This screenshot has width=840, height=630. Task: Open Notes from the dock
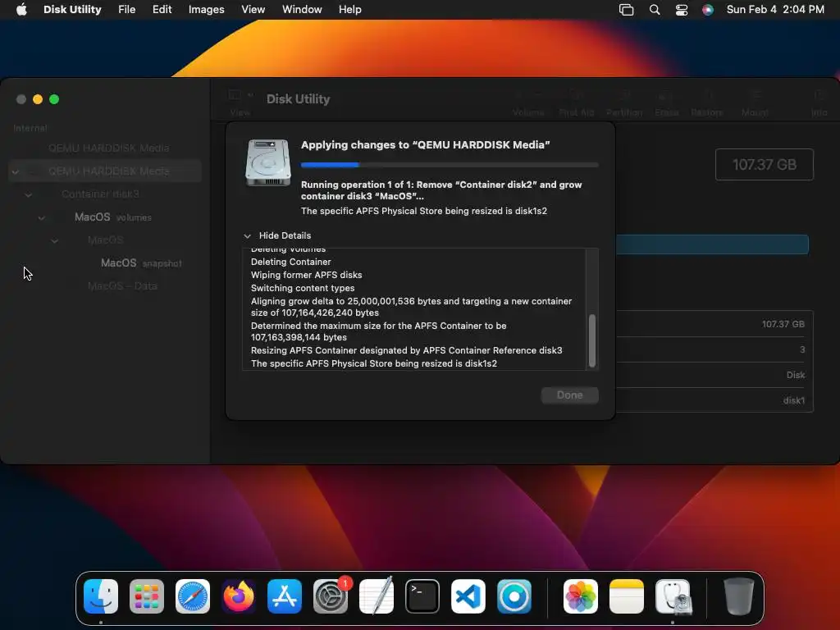click(627, 596)
